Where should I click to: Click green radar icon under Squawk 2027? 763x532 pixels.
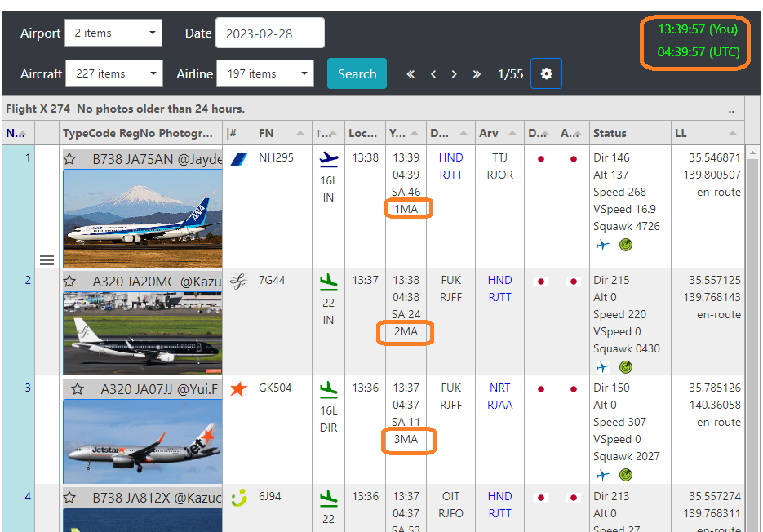[x=626, y=475]
